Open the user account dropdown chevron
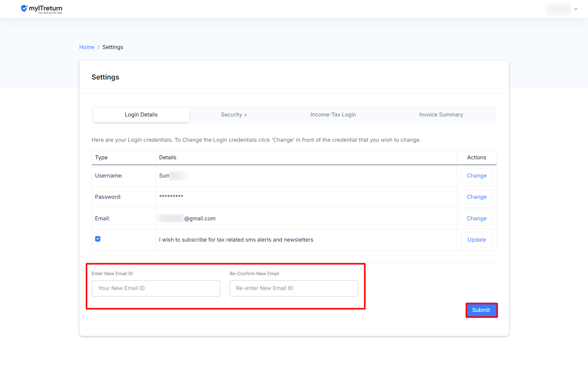 [x=576, y=9]
